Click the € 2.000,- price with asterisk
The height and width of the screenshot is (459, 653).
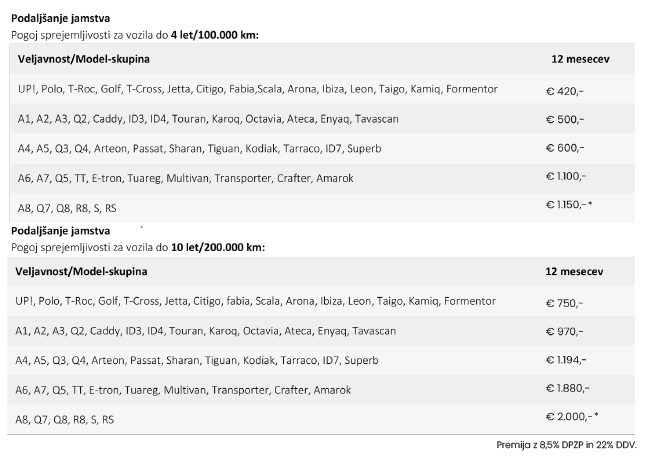(x=572, y=415)
